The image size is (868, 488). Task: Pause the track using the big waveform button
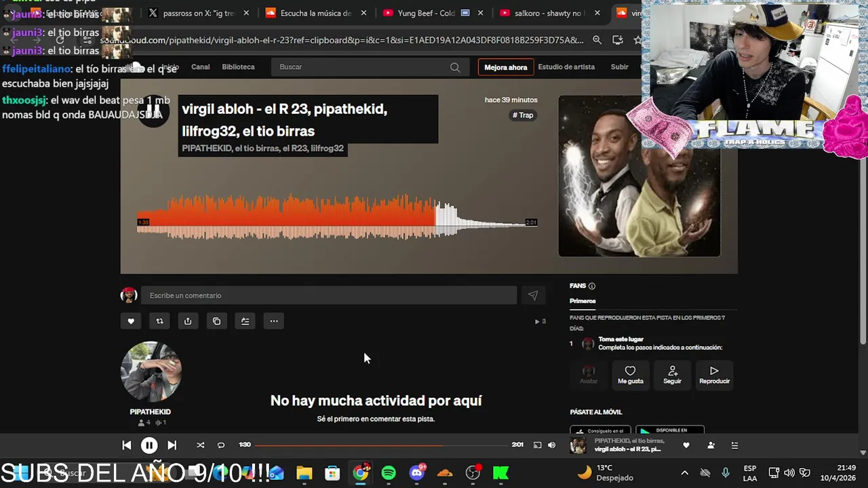[x=153, y=110]
